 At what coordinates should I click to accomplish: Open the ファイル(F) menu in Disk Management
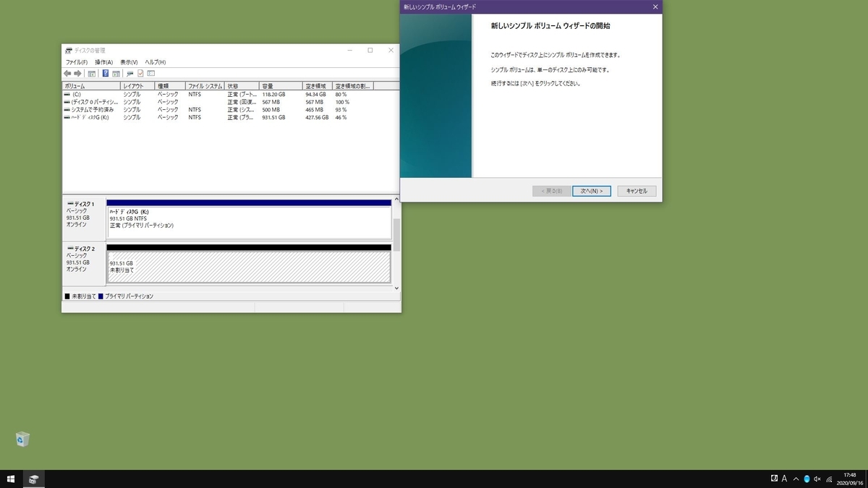coord(76,62)
